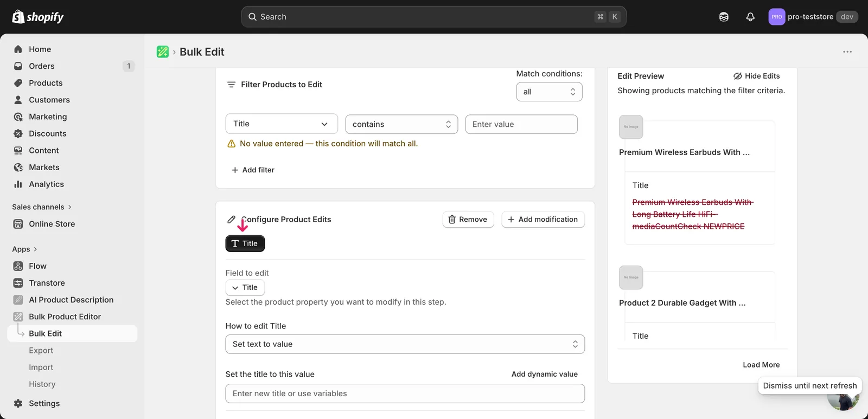Open Export under Bulk Product Editor
Image resolution: width=868 pixels, height=419 pixels.
pos(41,350)
